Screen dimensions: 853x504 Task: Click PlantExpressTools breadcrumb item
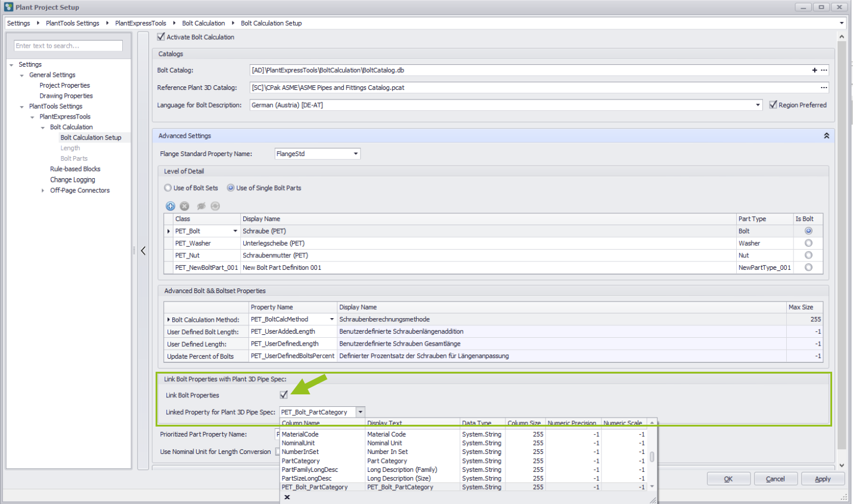coord(141,23)
